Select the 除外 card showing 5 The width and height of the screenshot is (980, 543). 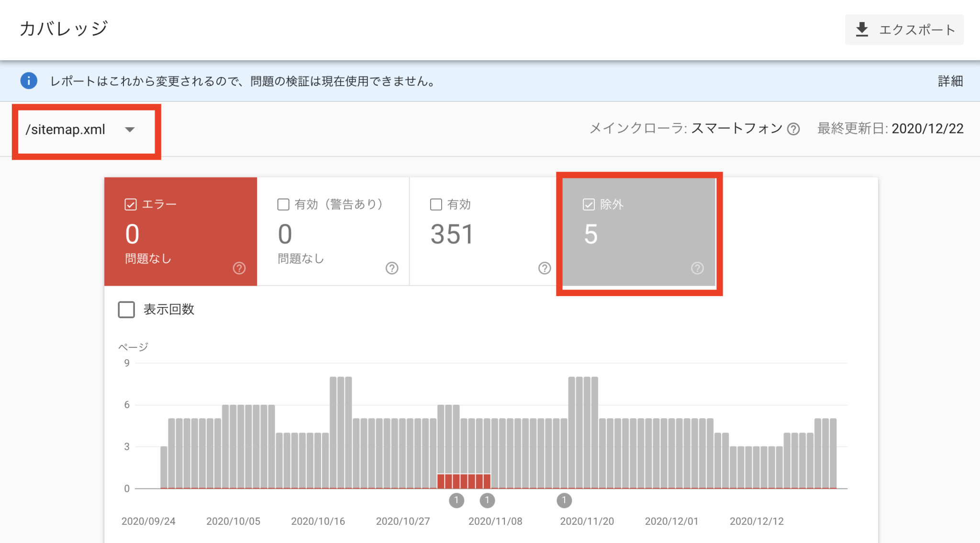[639, 232]
